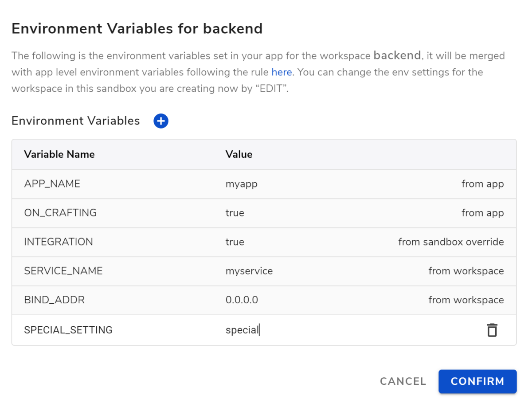This screenshot has height=411, width=532.
Task: Click the 'from app' label in APP_NAME row
Action: point(482,184)
